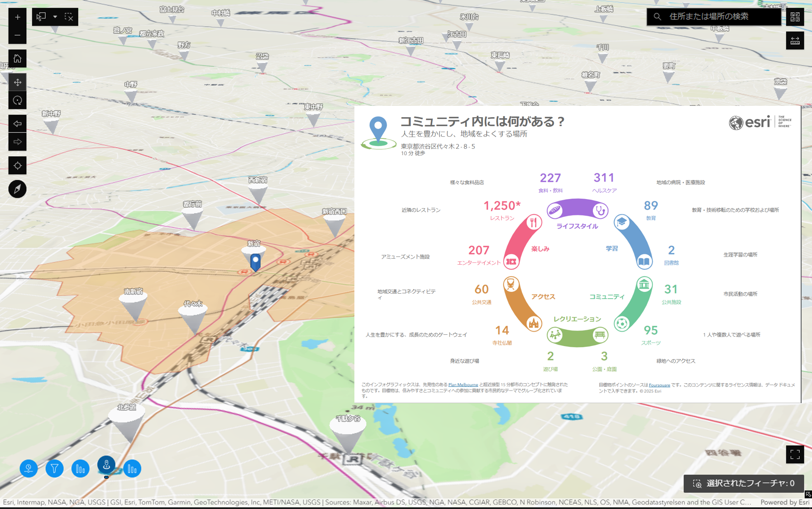Open the basemap gallery
The image size is (812, 509).
point(795,17)
